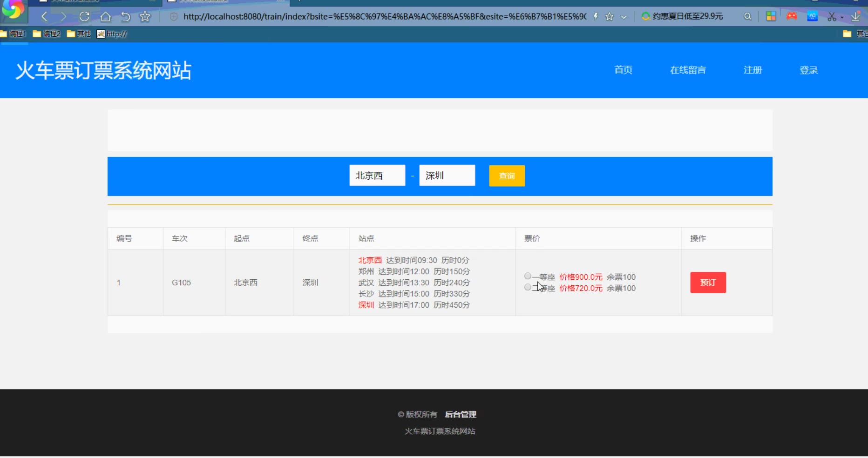
Task: Open the downloads arrow icon
Action: 855,17
